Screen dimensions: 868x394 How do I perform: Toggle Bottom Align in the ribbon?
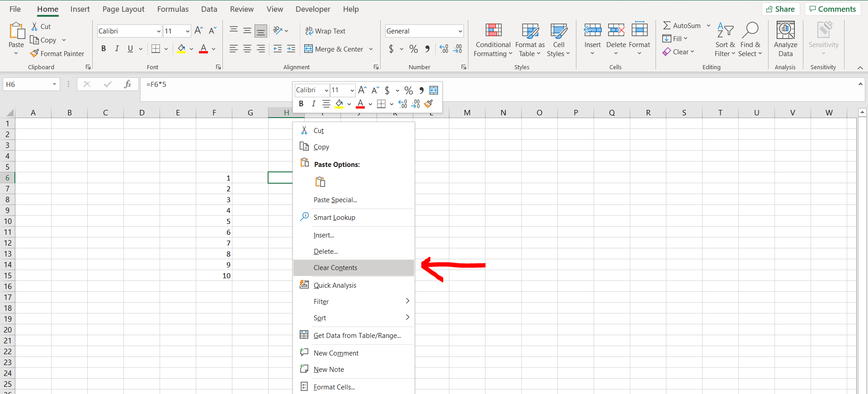[261, 31]
